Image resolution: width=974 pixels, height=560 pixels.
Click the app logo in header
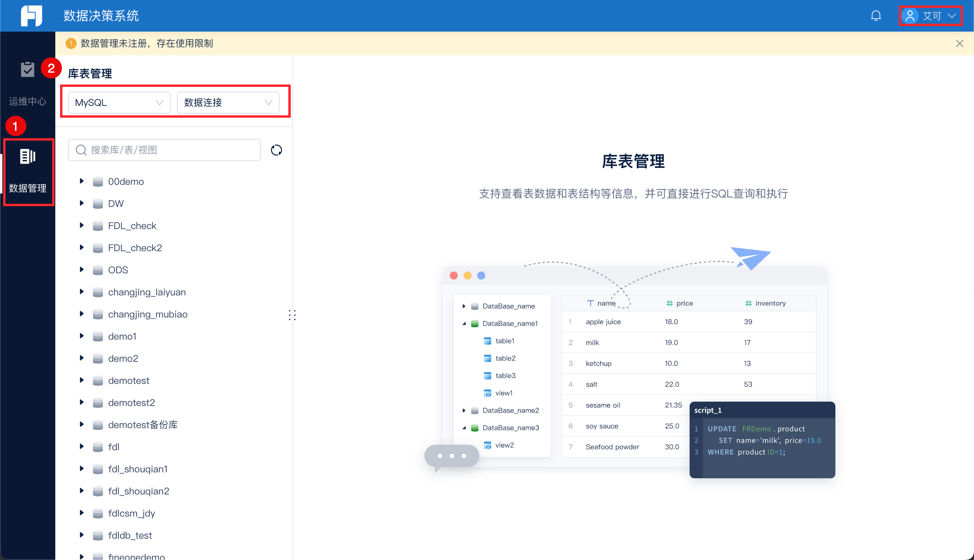31,16
